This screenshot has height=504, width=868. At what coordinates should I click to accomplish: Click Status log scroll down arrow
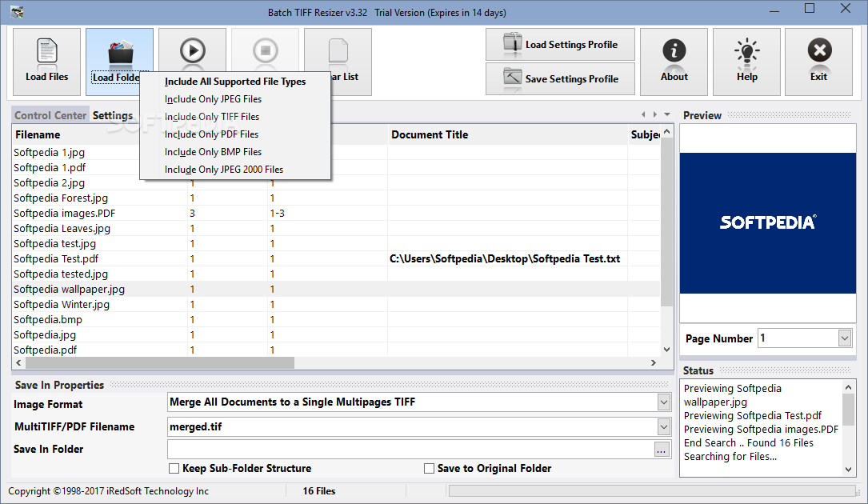tap(848, 470)
